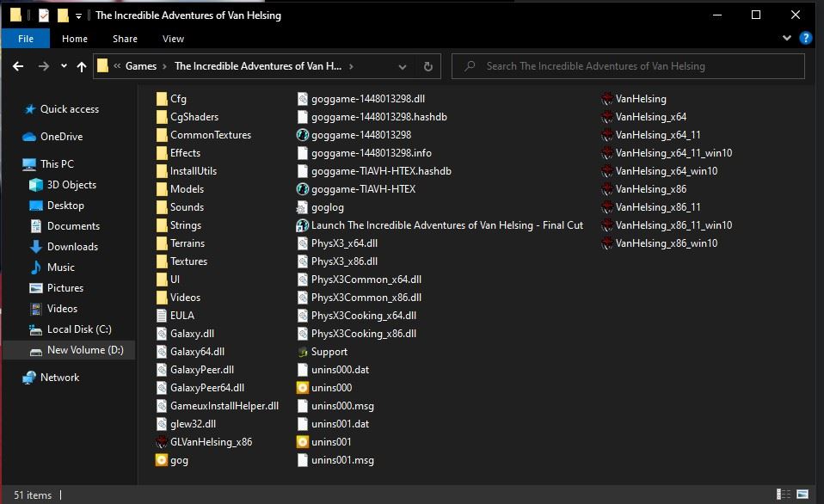Click the Refresh button in address bar
The width and height of the screenshot is (824, 504).
tap(427, 66)
